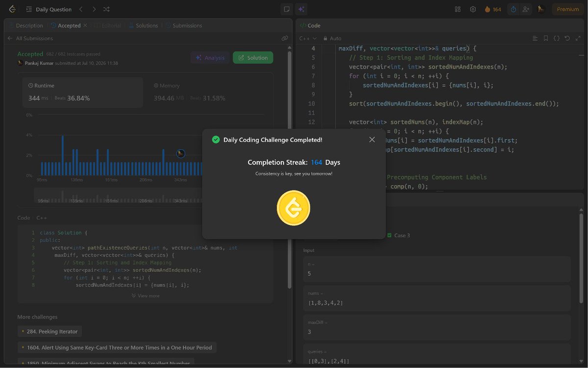
Task: Toggle the Auto lock setting
Action: (x=332, y=38)
